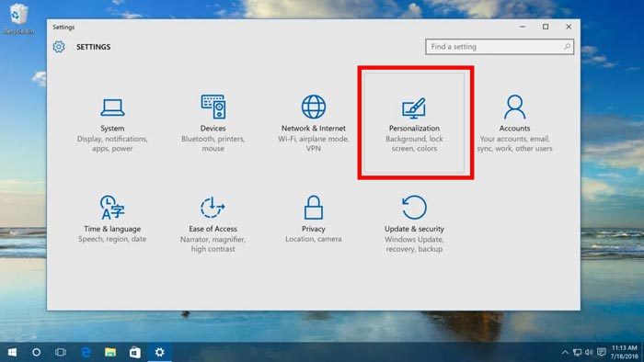
Task: Click the "System" label text
Action: [112, 129]
